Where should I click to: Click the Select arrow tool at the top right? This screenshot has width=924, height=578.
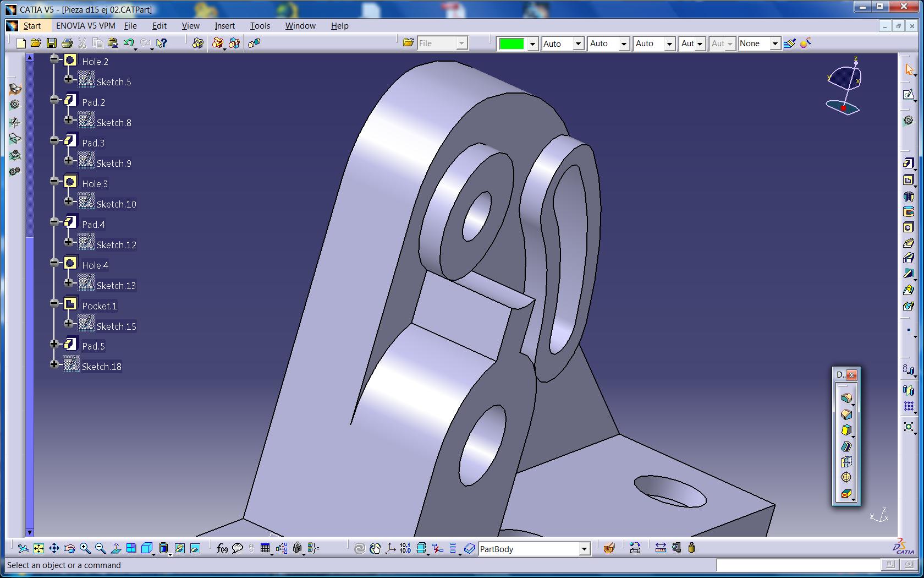(909, 69)
